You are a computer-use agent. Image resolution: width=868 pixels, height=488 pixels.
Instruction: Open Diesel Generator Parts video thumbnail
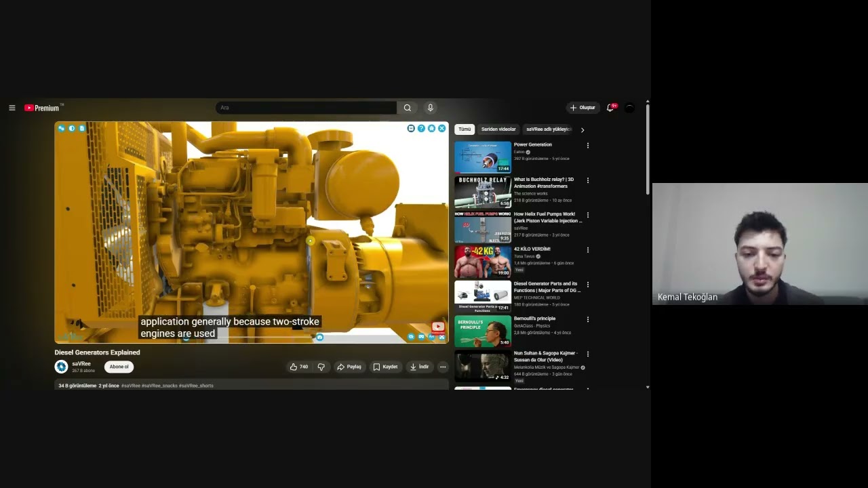click(x=483, y=296)
